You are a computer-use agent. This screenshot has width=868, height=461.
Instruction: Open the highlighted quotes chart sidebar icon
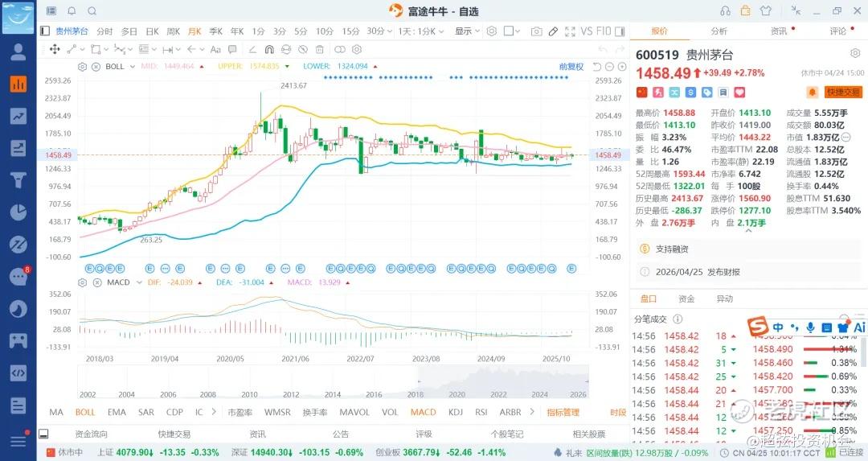(18, 84)
